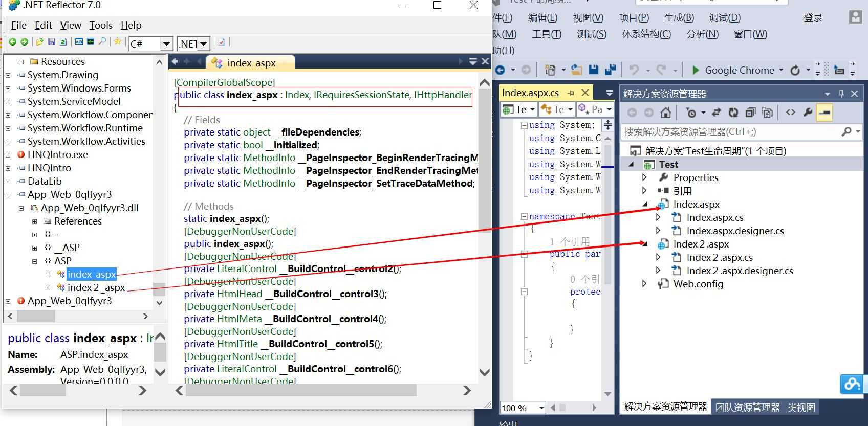
Task: Open the Google Chrome browser target dropdown
Action: pyautogui.click(x=781, y=70)
